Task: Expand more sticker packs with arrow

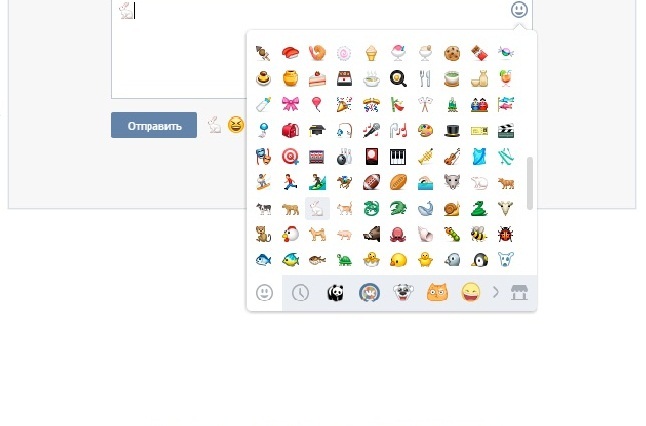Action: click(495, 293)
